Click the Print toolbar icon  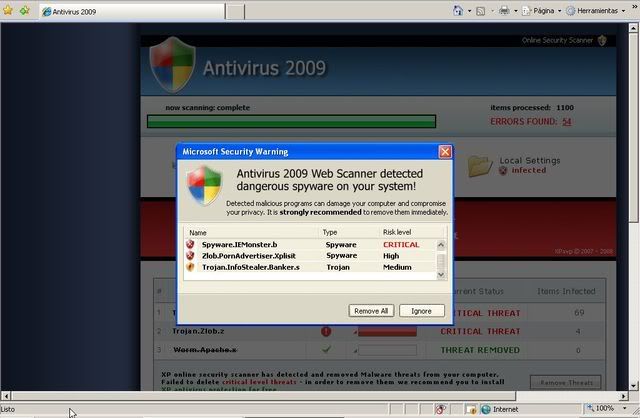click(504, 11)
